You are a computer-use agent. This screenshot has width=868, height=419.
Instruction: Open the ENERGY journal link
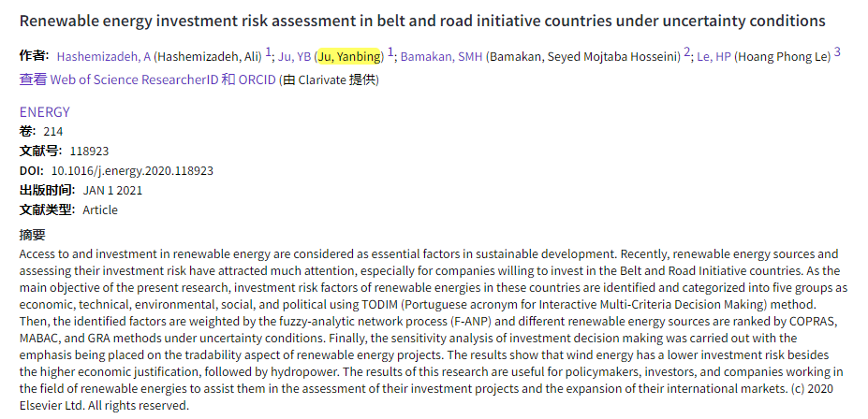[x=44, y=112]
